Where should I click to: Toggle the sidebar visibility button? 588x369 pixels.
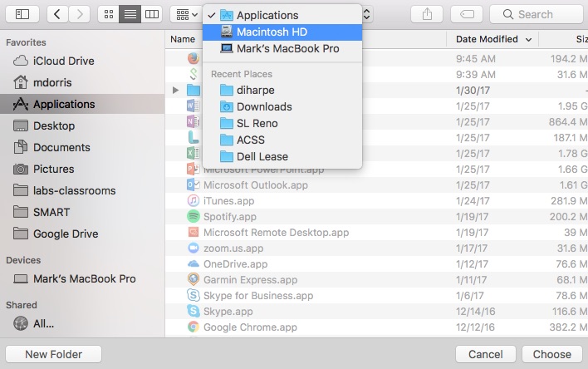22,14
